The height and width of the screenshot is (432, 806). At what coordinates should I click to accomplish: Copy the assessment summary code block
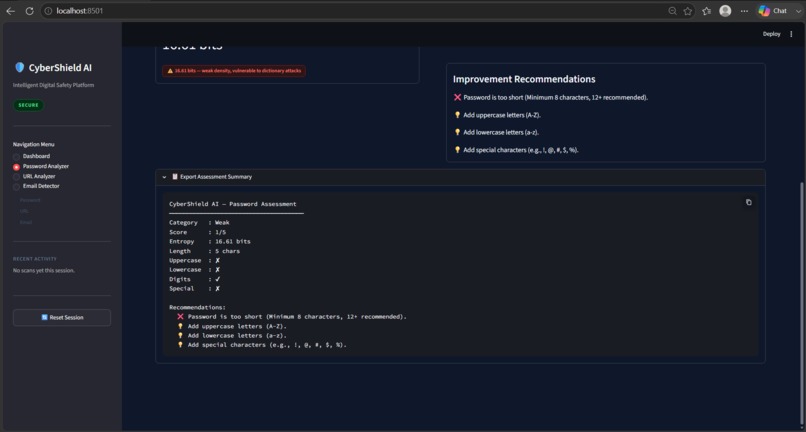748,202
